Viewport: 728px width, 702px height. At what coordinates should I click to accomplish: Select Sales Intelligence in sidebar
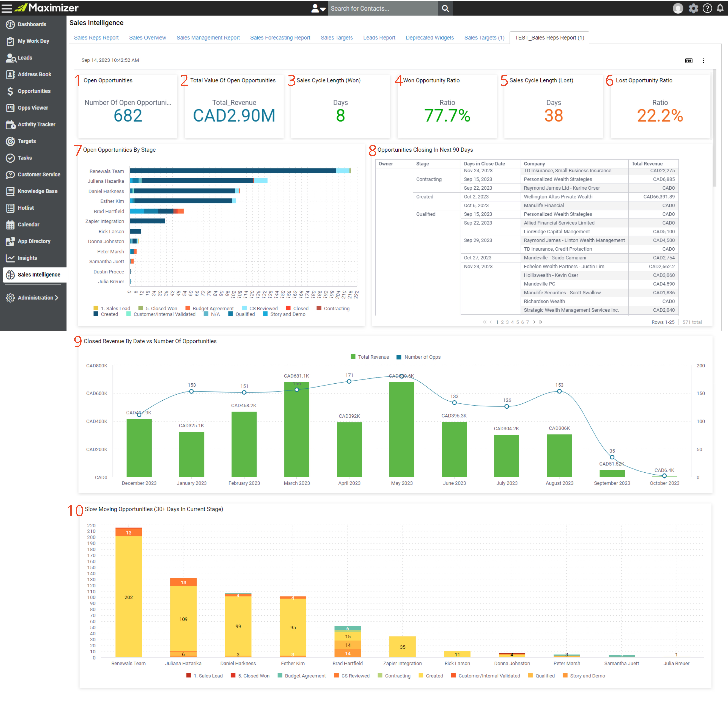35,275
